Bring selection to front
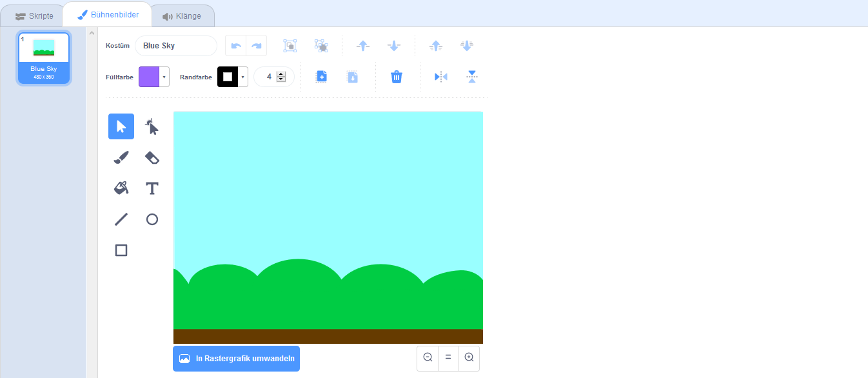Viewport: 868px width, 378px height. pos(436,46)
